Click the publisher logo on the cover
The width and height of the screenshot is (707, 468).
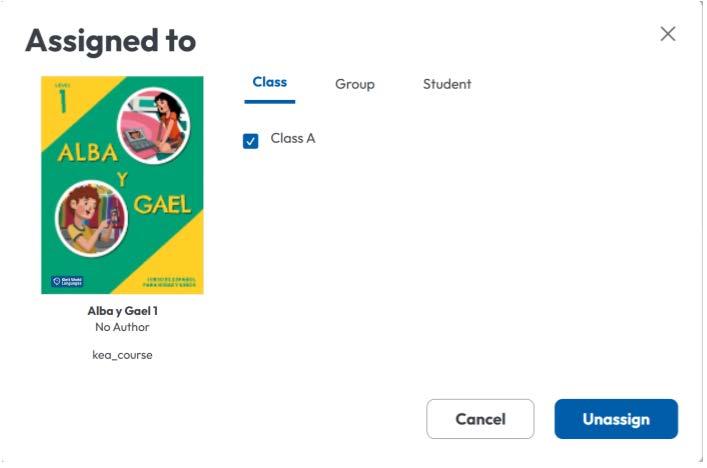[68, 282]
